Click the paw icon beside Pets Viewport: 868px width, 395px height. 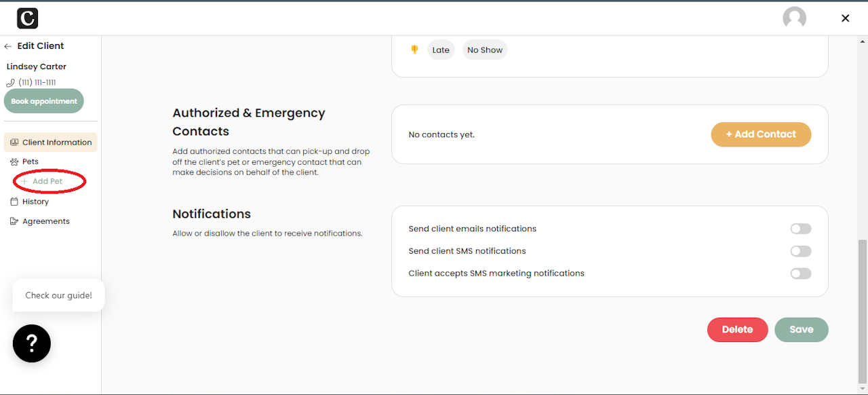point(15,162)
